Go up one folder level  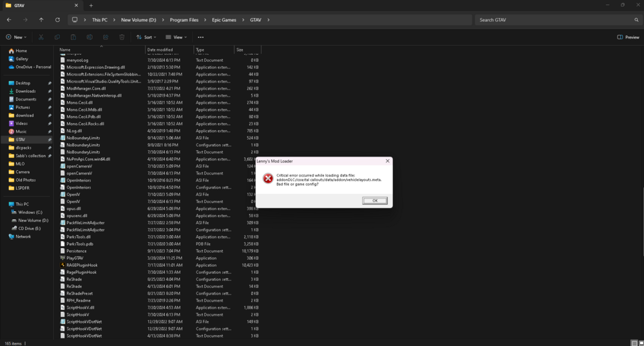pos(41,20)
